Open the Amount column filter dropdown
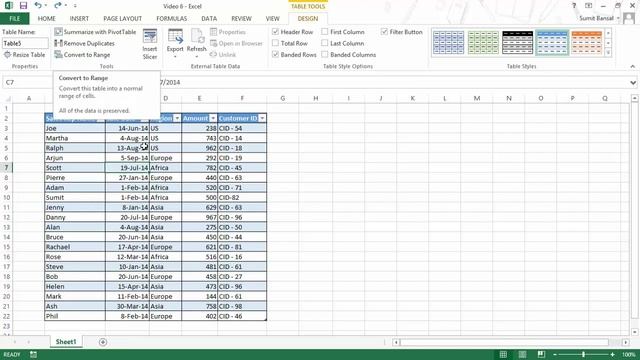640x360 pixels. (213, 118)
